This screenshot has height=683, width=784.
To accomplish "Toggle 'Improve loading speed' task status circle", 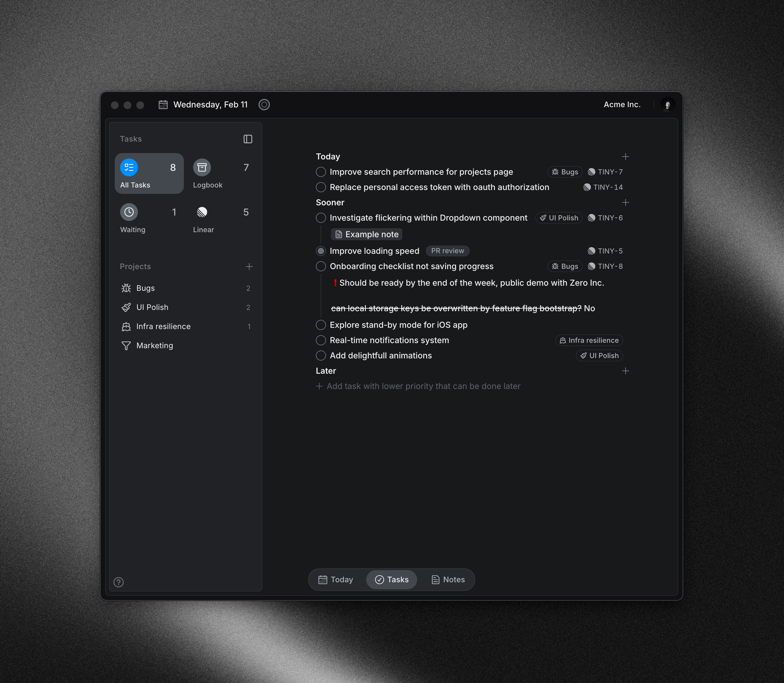I will 321,251.
